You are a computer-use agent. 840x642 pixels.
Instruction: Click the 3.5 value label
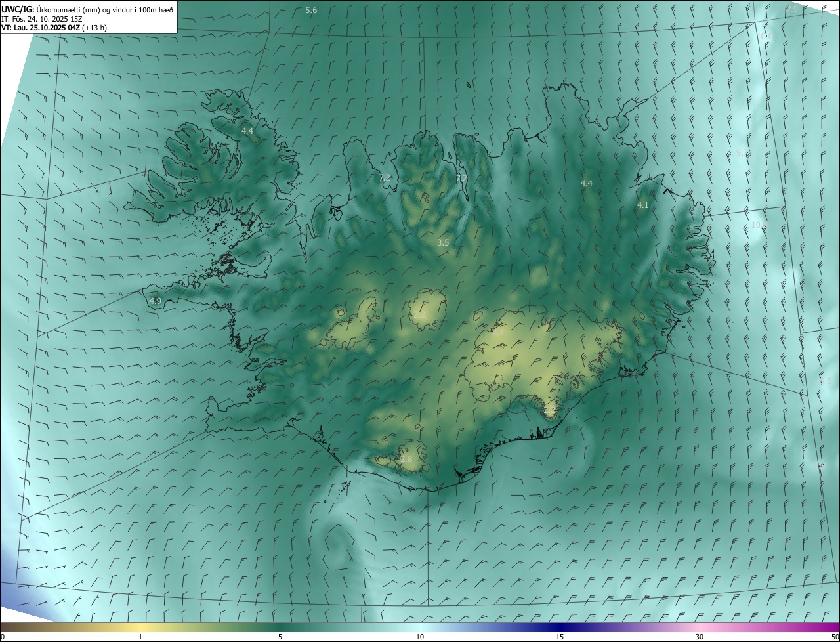[443, 243]
